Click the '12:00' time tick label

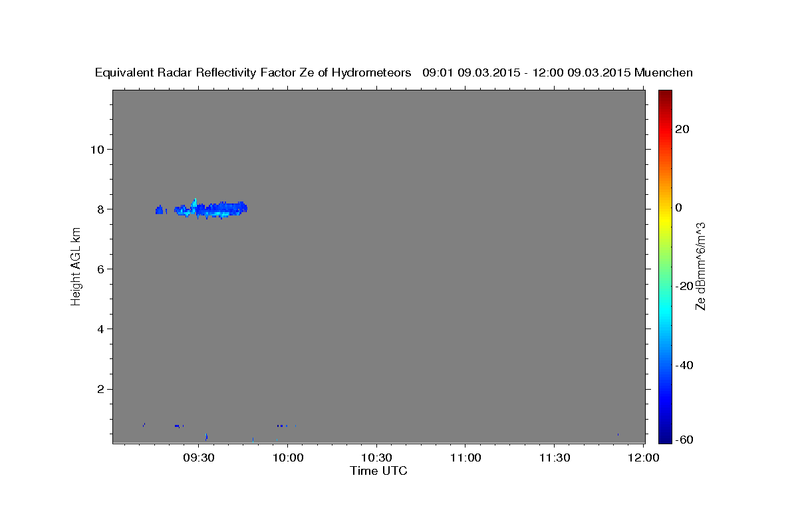(644, 458)
